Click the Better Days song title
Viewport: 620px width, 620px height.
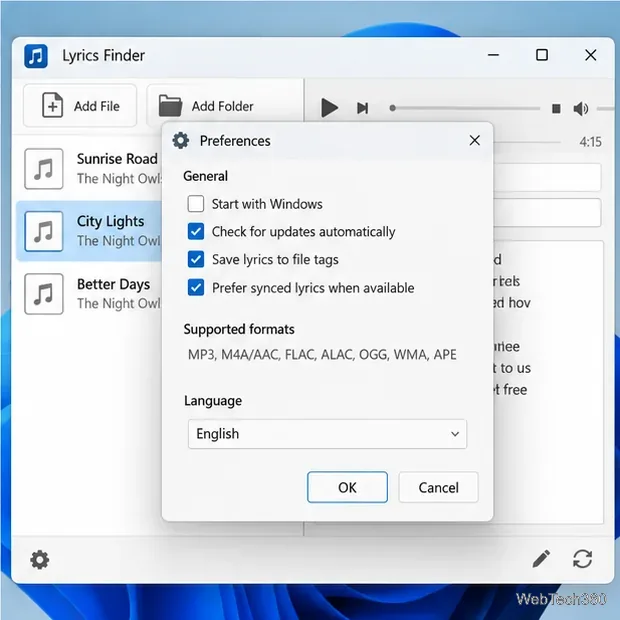tap(113, 284)
